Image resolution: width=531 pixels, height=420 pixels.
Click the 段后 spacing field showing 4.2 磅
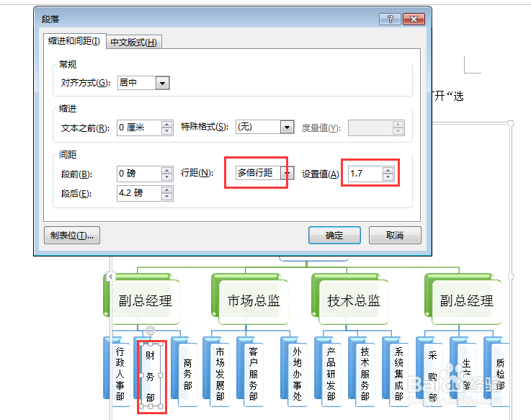139,193
